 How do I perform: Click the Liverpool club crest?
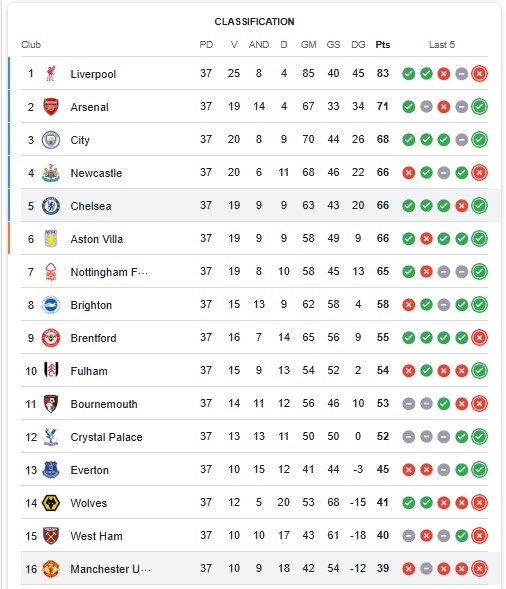tap(51, 73)
